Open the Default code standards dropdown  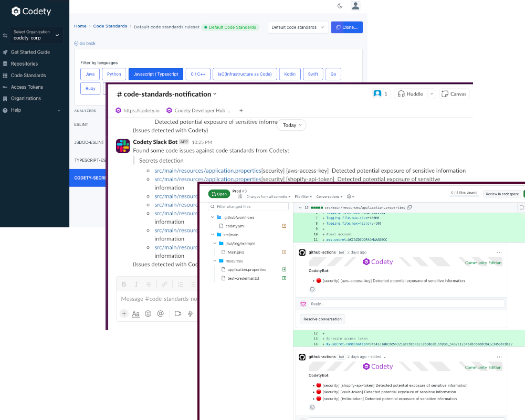click(298, 27)
